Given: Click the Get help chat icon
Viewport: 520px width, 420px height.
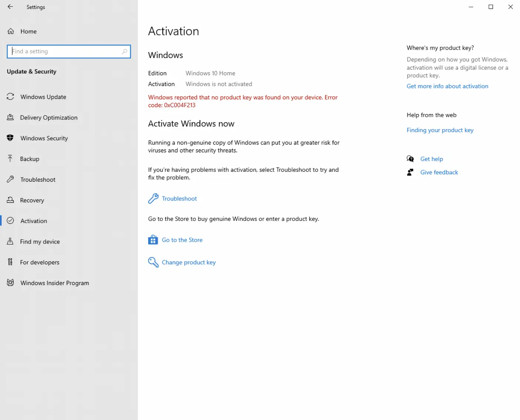Looking at the screenshot, I should 410,159.
